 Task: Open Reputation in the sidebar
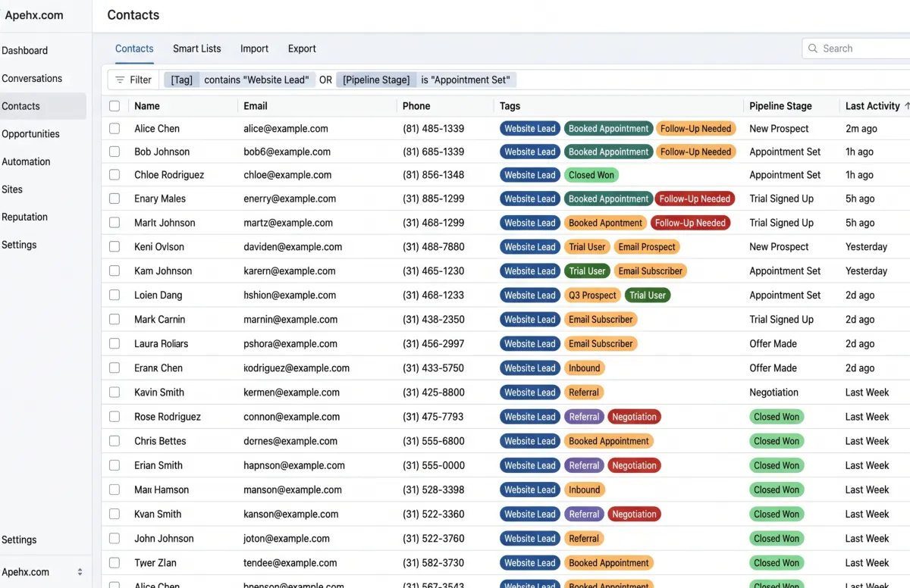24,217
